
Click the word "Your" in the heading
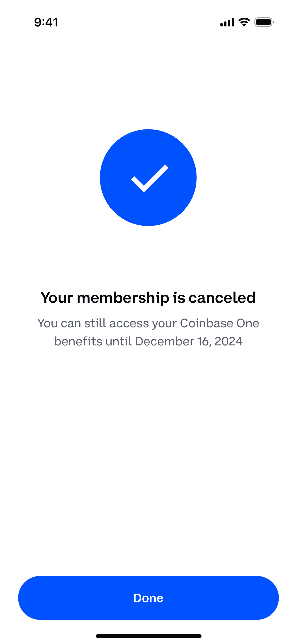tap(57, 298)
